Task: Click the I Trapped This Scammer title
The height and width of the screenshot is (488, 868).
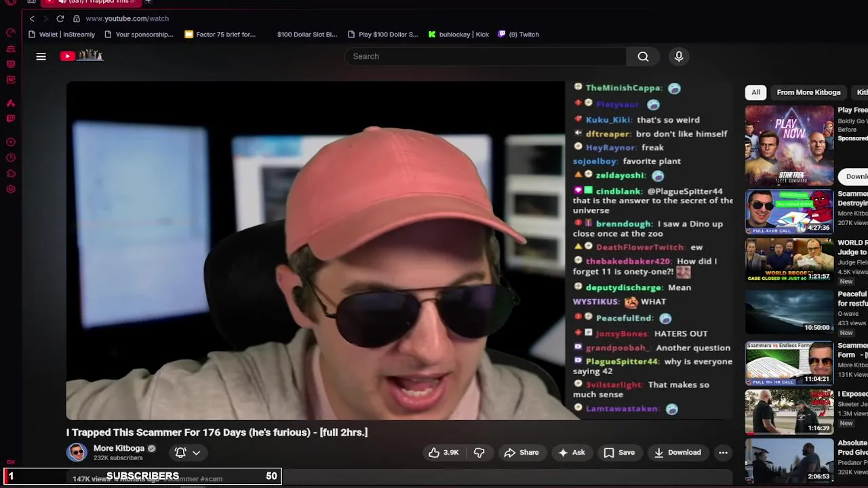Action: [217, 432]
